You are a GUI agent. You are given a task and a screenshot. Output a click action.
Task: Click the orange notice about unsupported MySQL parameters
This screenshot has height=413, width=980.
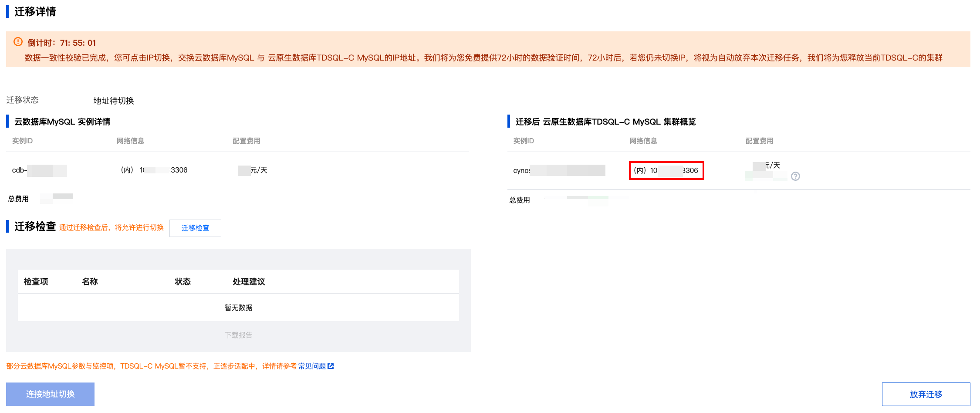(x=152, y=366)
